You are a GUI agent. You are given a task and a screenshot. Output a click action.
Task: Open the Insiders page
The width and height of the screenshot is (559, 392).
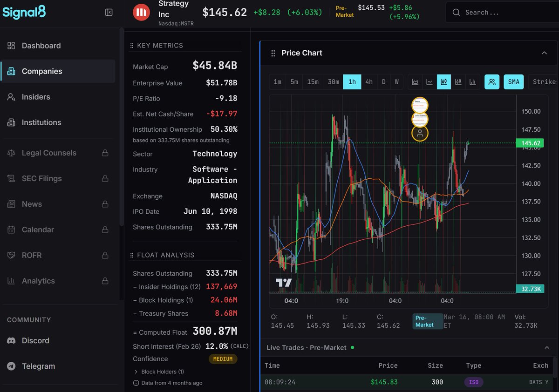[58, 97]
